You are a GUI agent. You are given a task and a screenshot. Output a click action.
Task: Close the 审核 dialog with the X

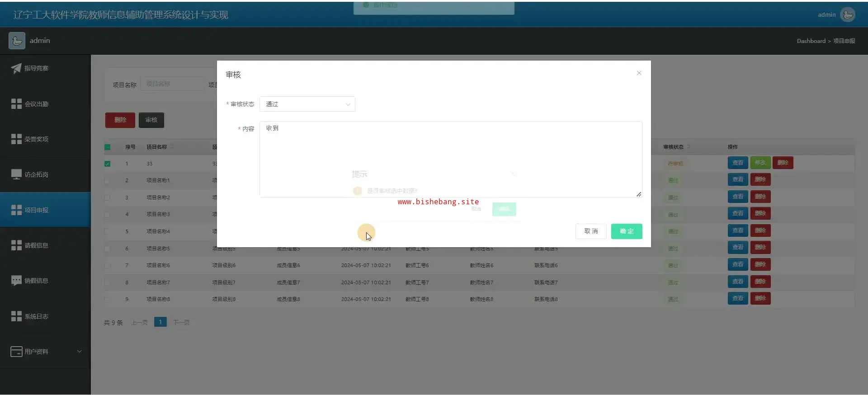tap(639, 73)
